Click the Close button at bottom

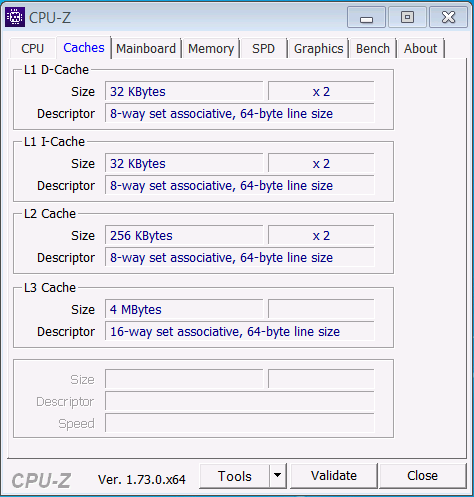(x=422, y=476)
